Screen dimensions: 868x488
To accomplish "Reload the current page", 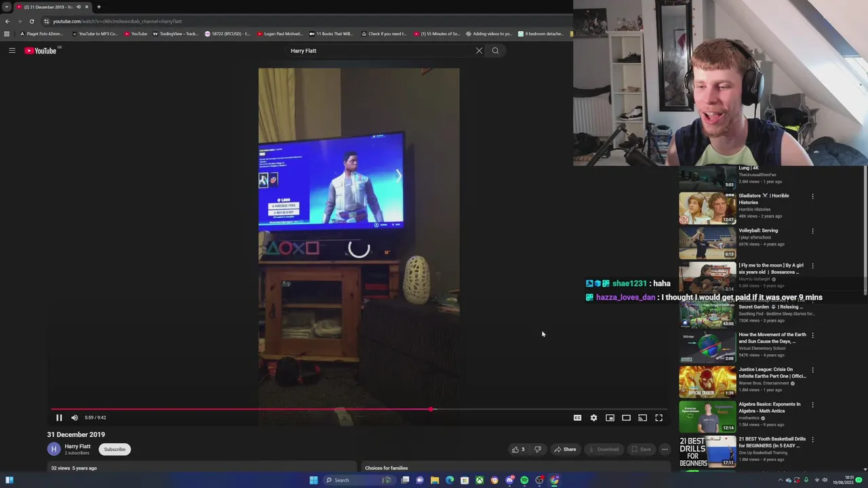I will click(x=32, y=21).
